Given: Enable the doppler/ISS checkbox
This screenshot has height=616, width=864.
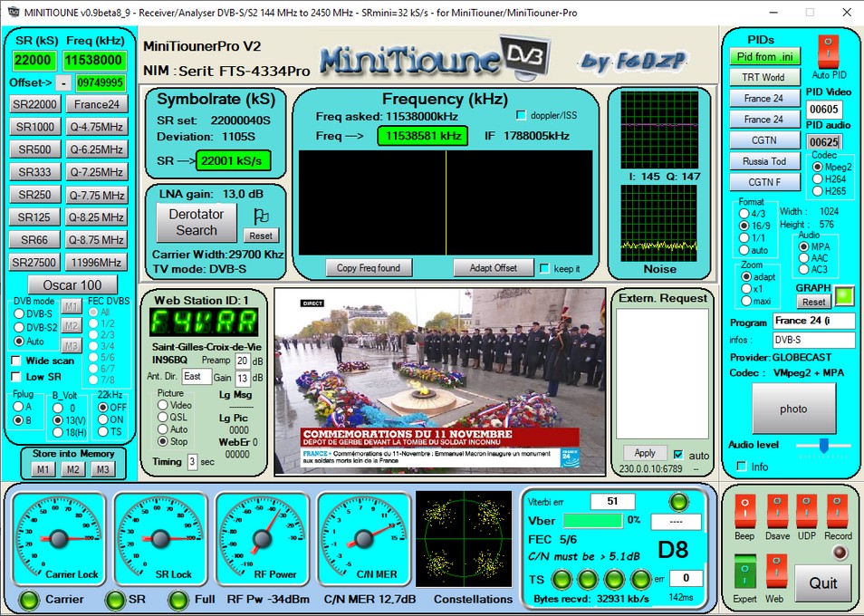Looking at the screenshot, I should tap(521, 115).
